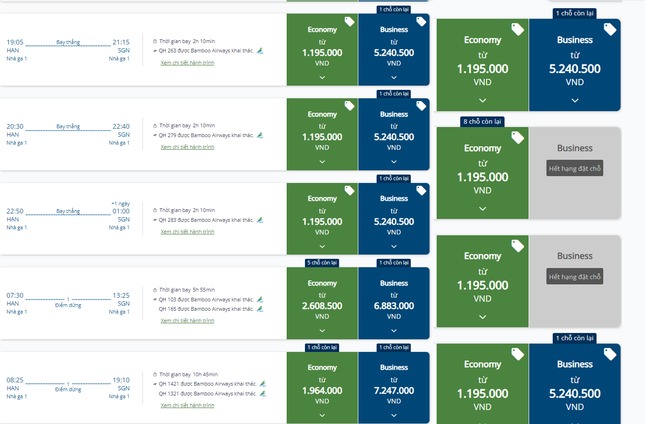Expand the chevron on the large Economy card with 8 seats left
The width and height of the screenshot is (645, 424).
click(x=482, y=209)
